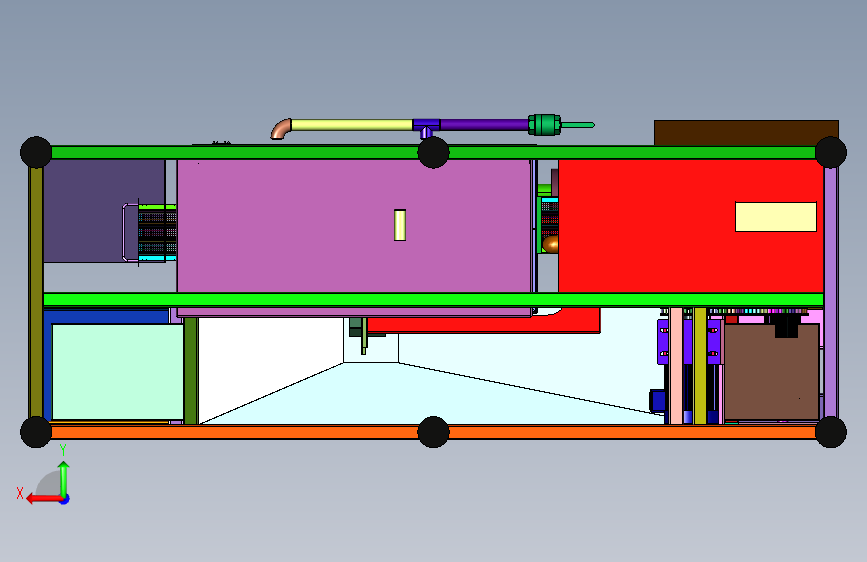Click the red X axis arrow of triad
Screen dimensions: 867x562
click(43, 499)
